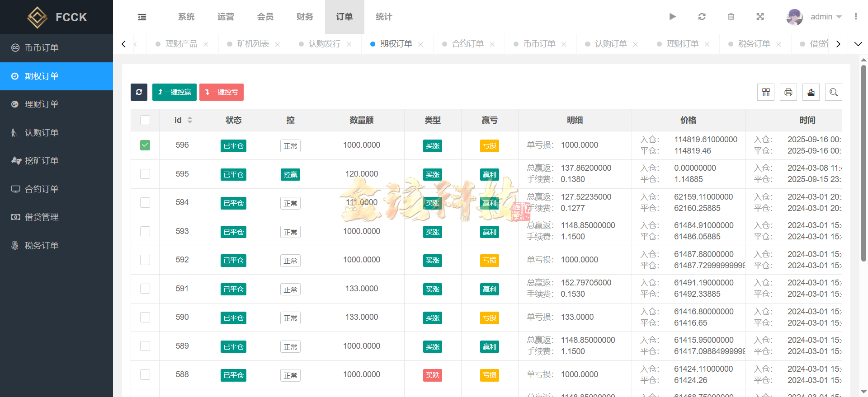Uncheck the checkbox for order 596

pyautogui.click(x=145, y=145)
